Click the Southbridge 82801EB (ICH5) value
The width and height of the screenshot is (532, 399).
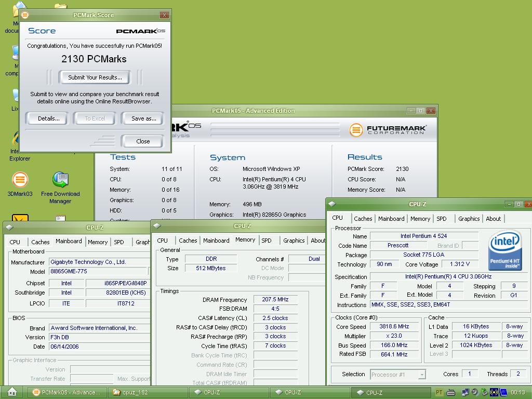pos(118,292)
